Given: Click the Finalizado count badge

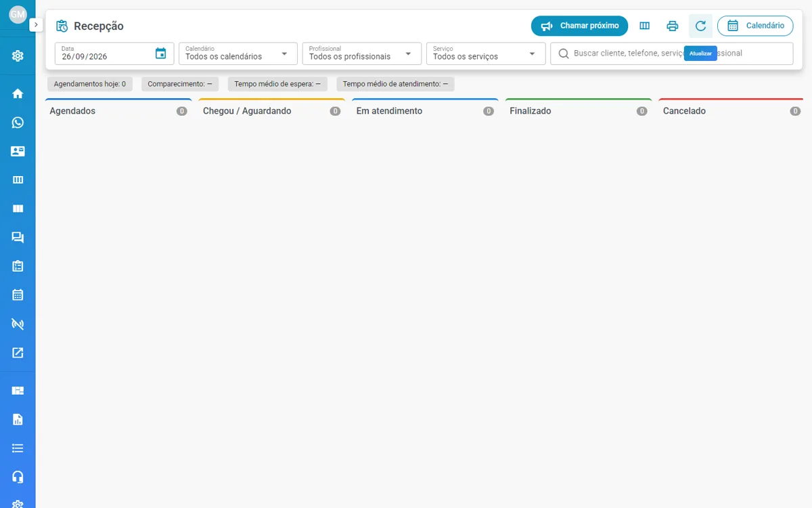Looking at the screenshot, I should [642, 111].
